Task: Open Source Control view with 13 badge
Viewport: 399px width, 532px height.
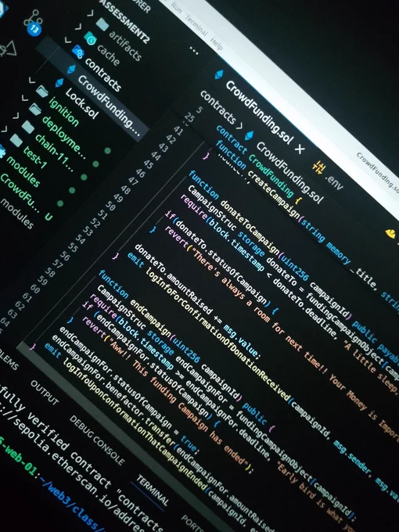Action: pos(33,22)
